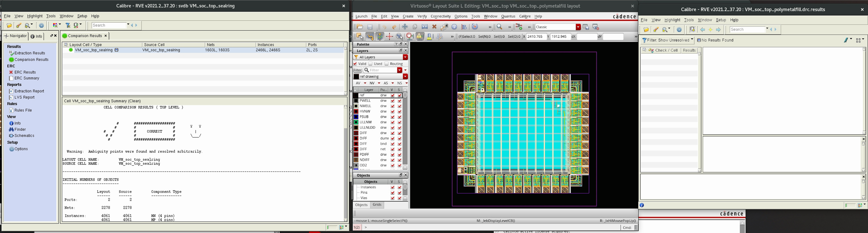Click the Virtuoso save icon
The height and width of the screenshot is (233, 868).
370,27
